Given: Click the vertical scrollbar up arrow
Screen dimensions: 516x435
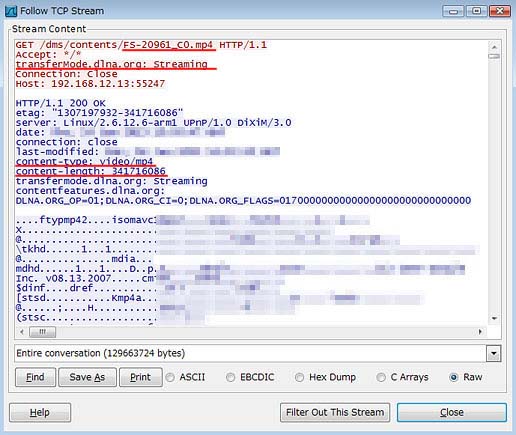Looking at the screenshot, I should click(x=494, y=47).
